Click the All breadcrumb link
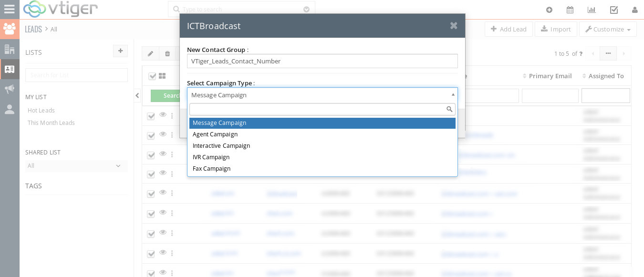This screenshot has height=277, width=644. (x=54, y=29)
